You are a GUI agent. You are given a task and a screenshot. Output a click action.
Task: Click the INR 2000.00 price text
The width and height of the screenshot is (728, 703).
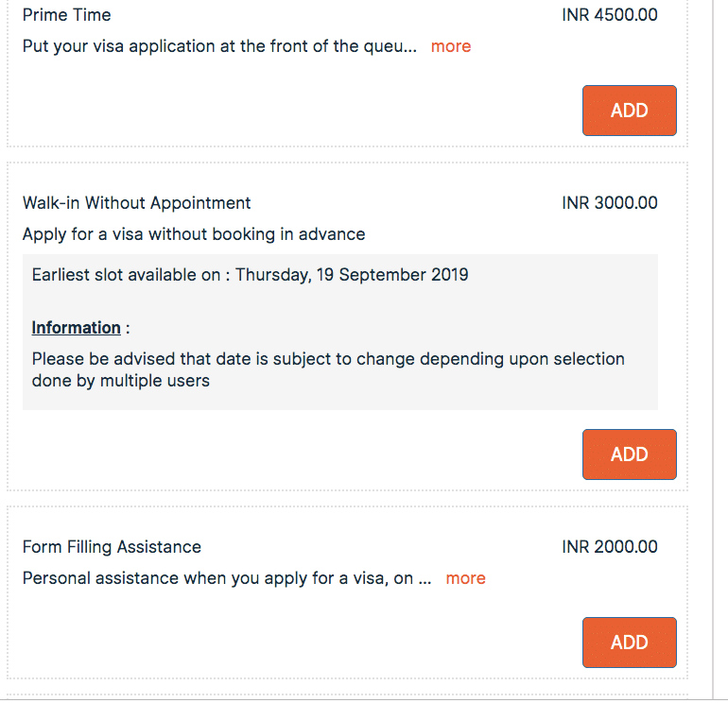[x=609, y=547]
